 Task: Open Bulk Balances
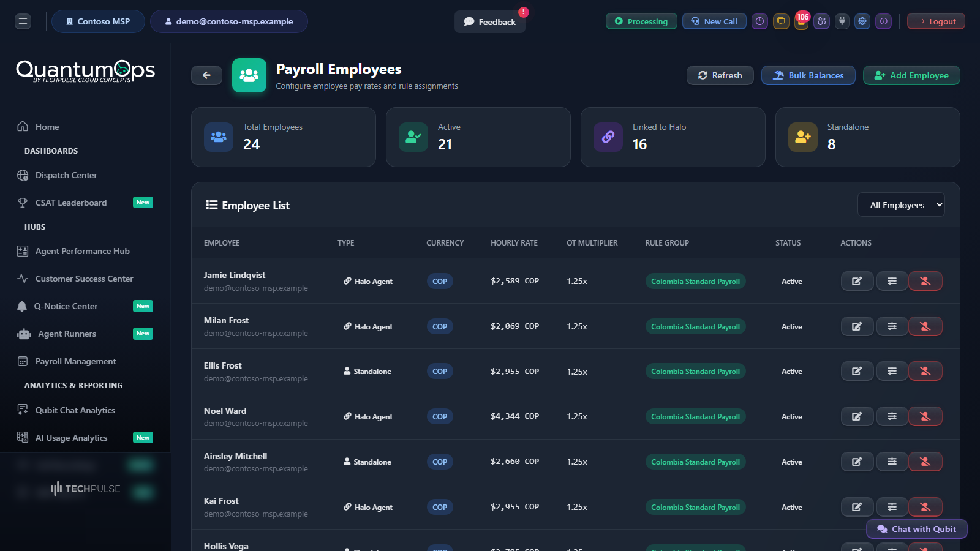809,75
